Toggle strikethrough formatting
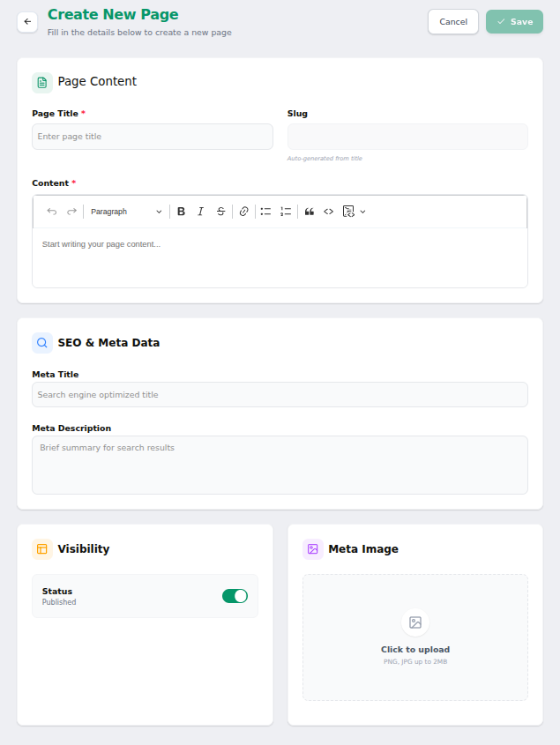560x745 pixels. (x=220, y=212)
